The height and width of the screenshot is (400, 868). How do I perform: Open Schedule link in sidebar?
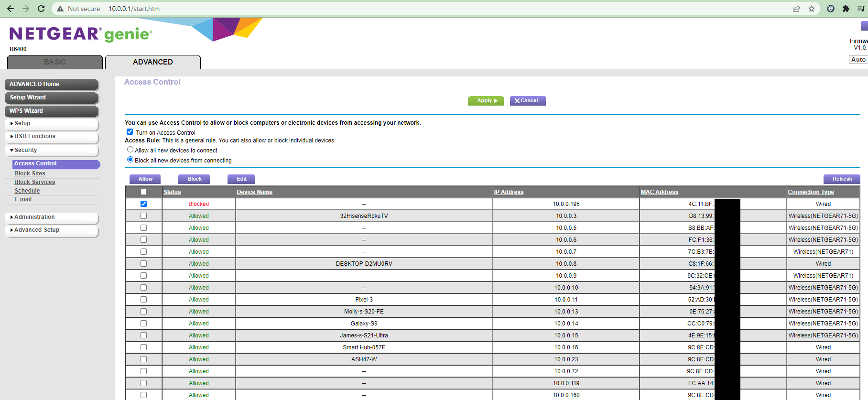tap(27, 191)
